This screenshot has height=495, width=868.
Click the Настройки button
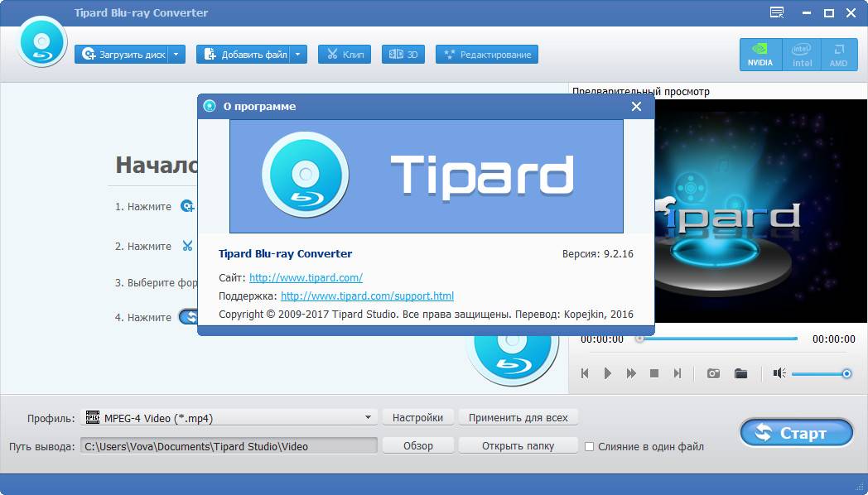pos(418,417)
